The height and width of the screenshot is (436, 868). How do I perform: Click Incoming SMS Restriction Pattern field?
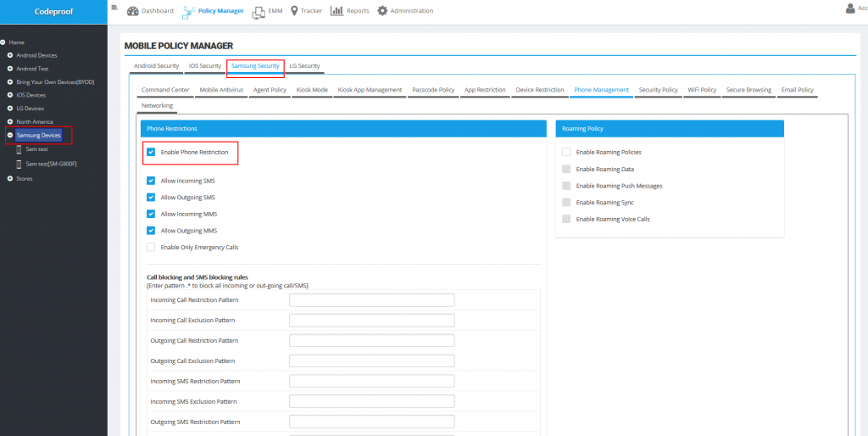(372, 381)
